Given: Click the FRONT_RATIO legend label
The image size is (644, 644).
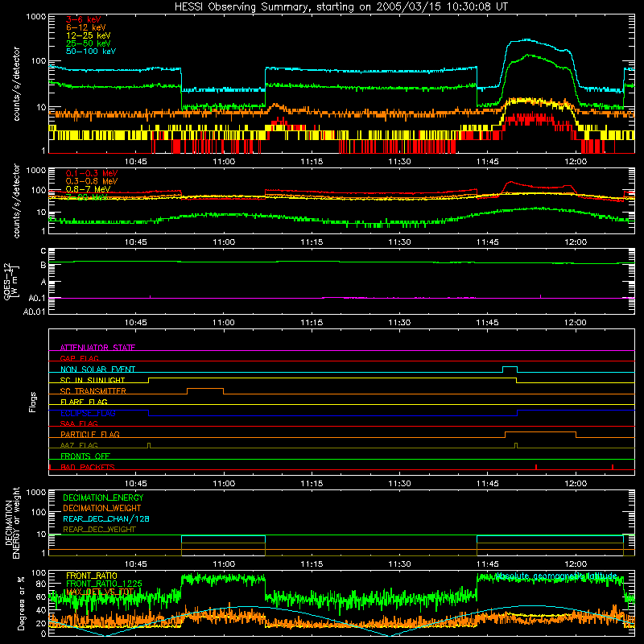Looking at the screenshot, I should point(92,576).
